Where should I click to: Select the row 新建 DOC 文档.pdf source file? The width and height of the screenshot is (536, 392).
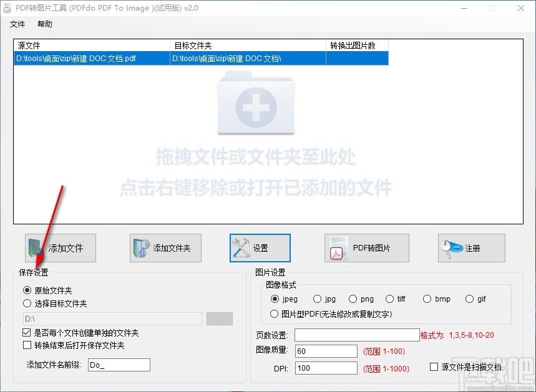(92, 59)
